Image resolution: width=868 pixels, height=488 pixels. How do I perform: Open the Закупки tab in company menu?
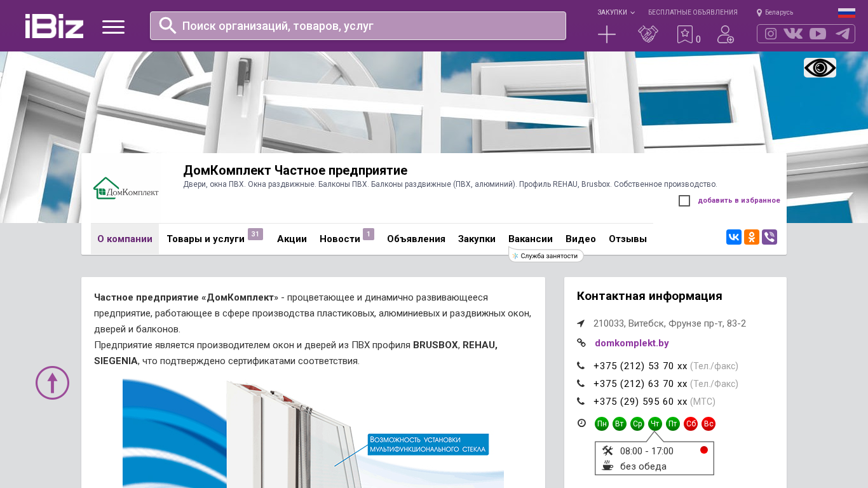(477, 239)
